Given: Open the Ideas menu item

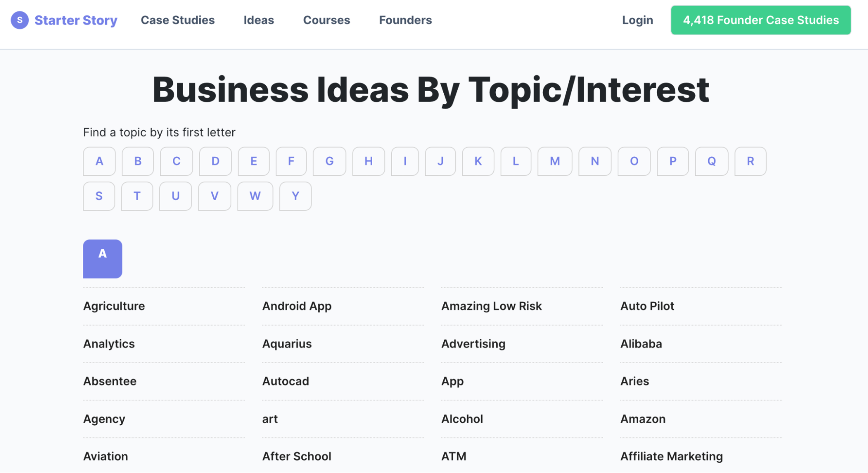Looking at the screenshot, I should (x=259, y=20).
